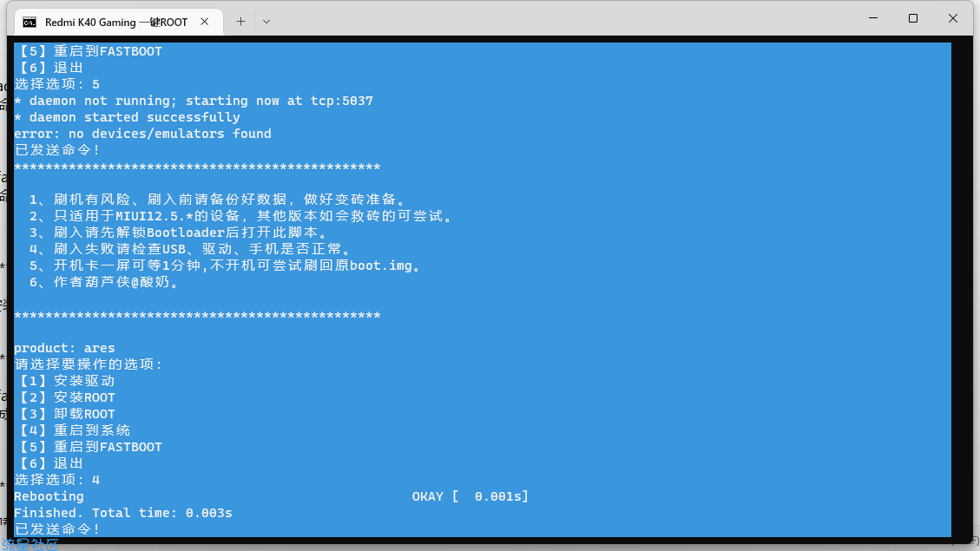This screenshot has height=551, width=980.
Task: Click warning line 2 mentioning MIUI12.5.*
Action: pos(241,216)
